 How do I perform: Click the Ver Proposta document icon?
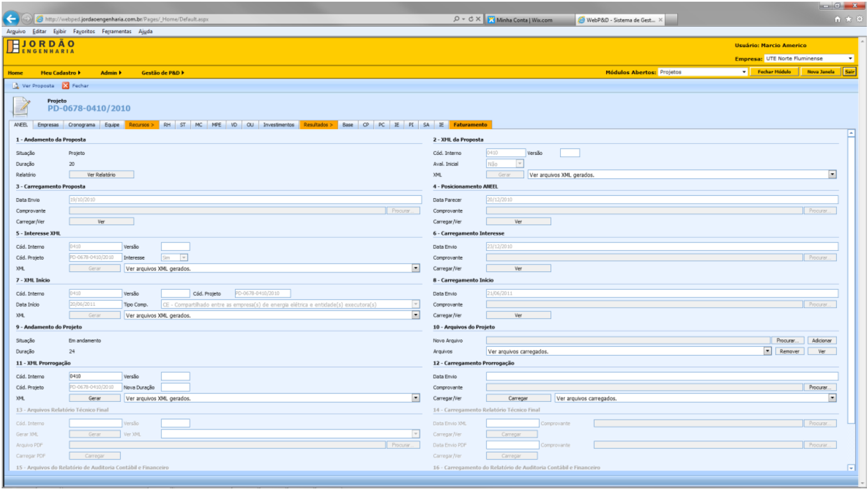click(x=16, y=86)
